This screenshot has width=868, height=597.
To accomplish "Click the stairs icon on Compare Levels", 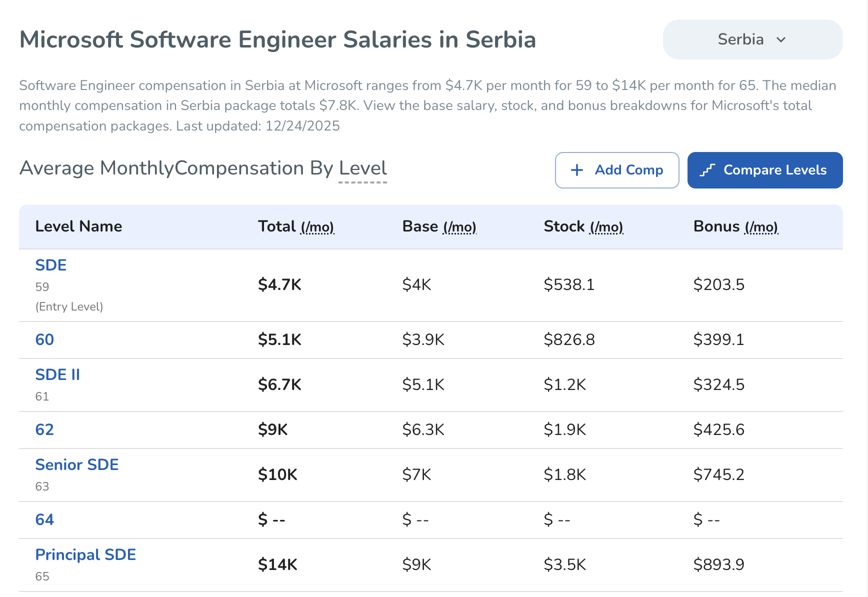I will click(x=707, y=170).
